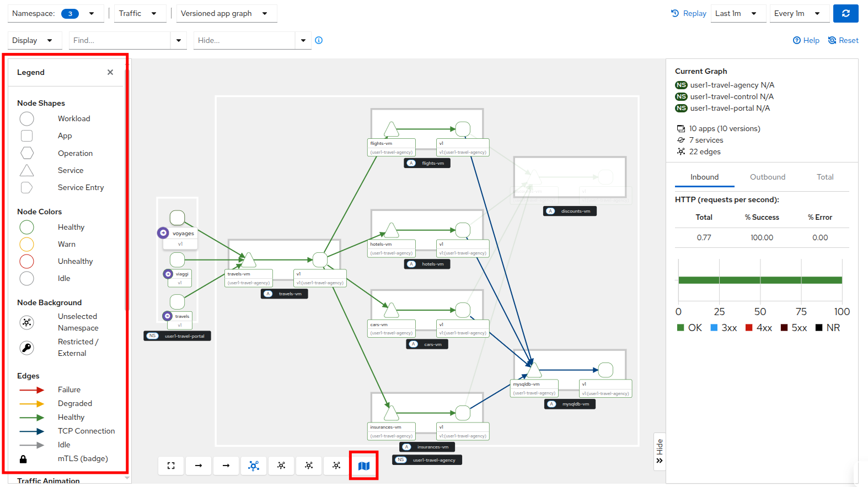Click the info icon beside Hide field

click(319, 40)
